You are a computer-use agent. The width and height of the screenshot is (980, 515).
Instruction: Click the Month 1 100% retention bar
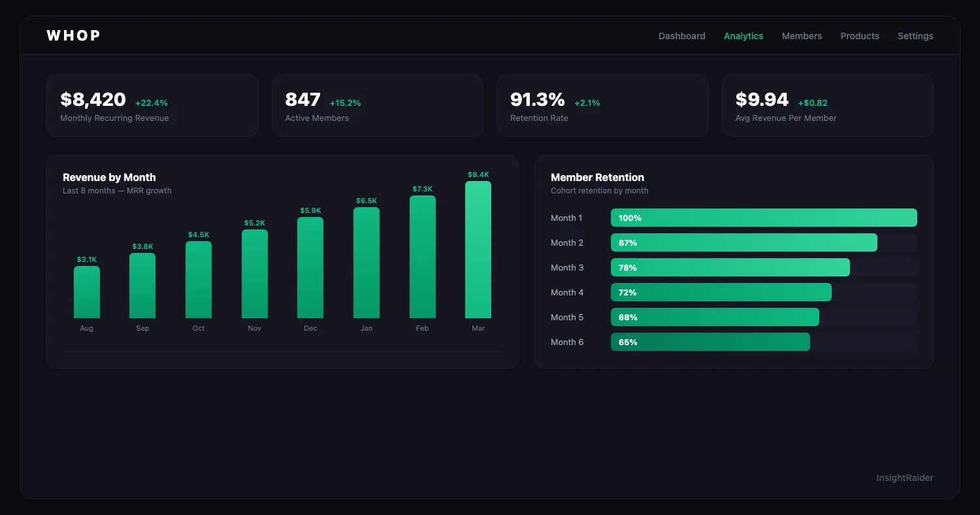coord(764,218)
